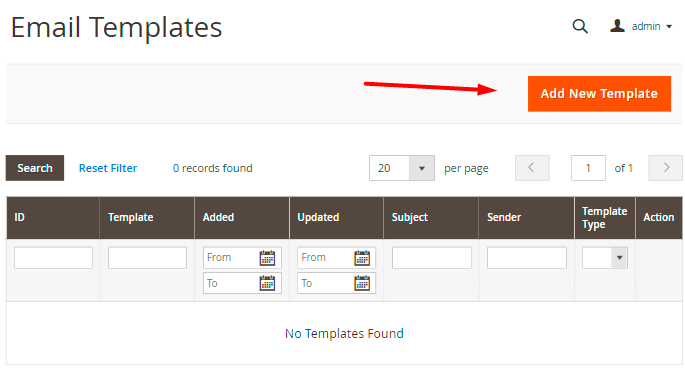Click the Search button

pyautogui.click(x=35, y=168)
